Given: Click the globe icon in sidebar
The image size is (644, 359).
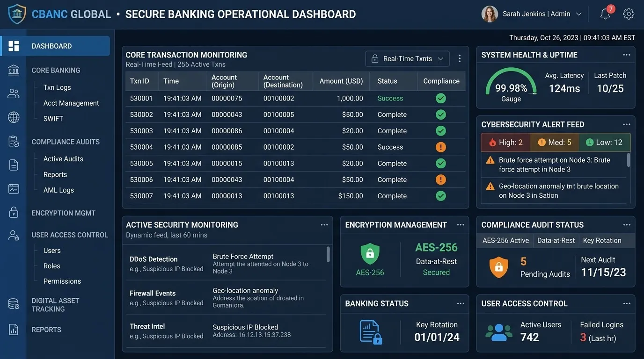Looking at the screenshot, I should click(x=14, y=117).
